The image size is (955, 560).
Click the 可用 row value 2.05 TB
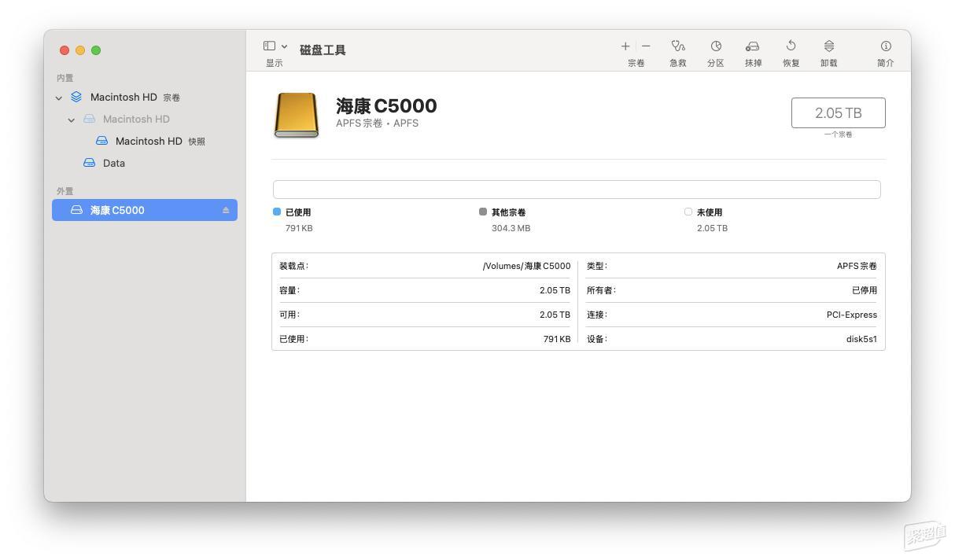pos(555,315)
